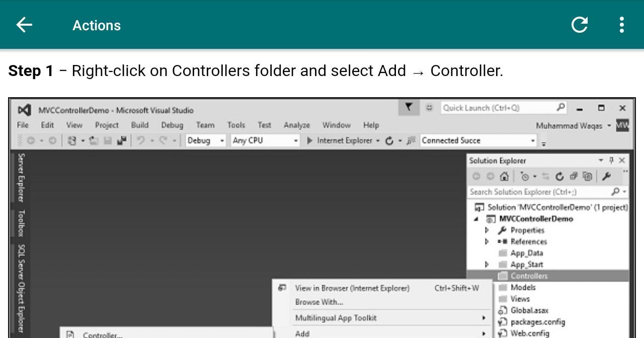The height and width of the screenshot is (338, 644).
Task: Click the Save toolbar icon
Action: (x=108, y=141)
